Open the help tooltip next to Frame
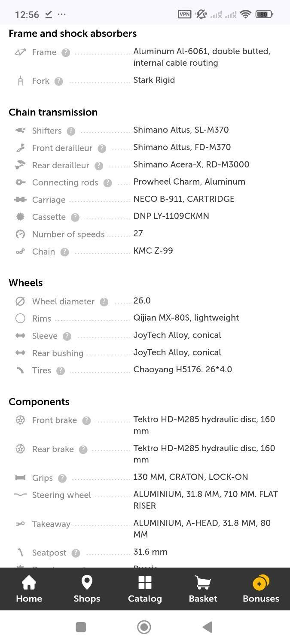This screenshot has width=290, height=644. 66,52
